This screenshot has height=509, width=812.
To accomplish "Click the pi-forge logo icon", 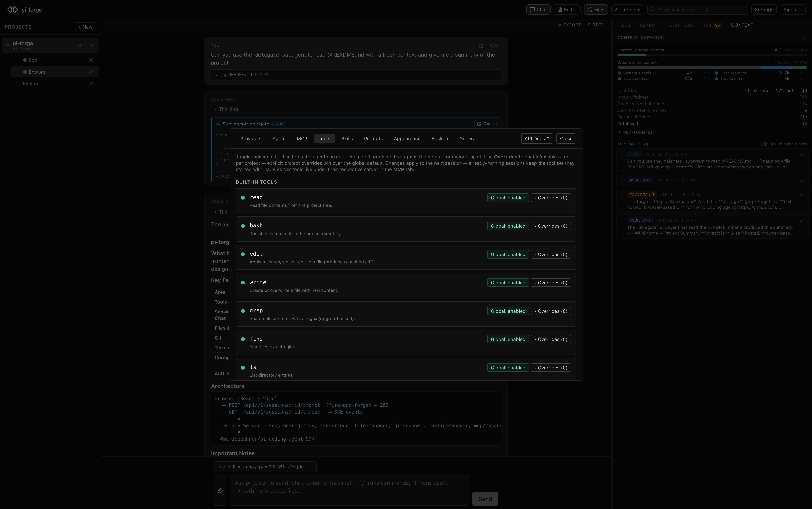I will click(12, 9).
